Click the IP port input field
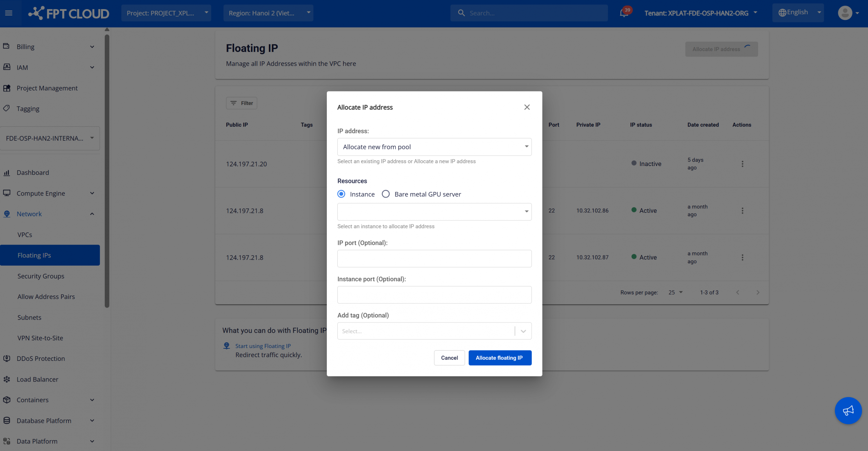 pyautogui.click(x=434, y=259)
